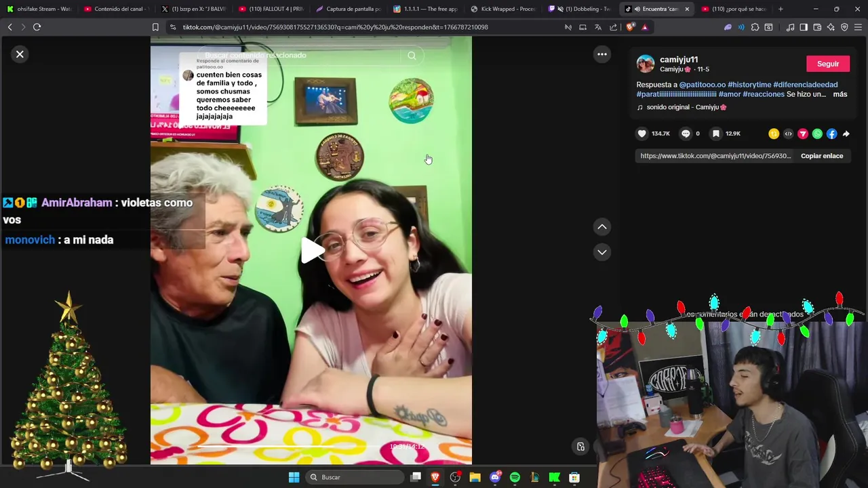Switch to 'Contenido del canal' tab
Screen dimensions: 868x488
pyautogui.click(x=117, y=9)
